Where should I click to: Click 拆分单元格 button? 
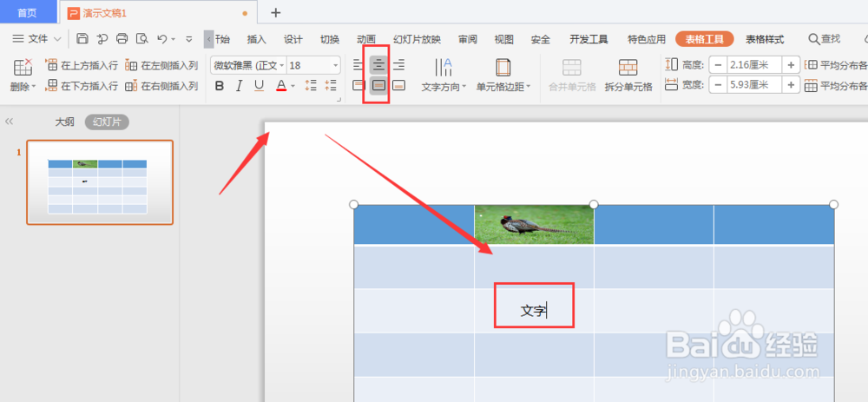click(628, 76)
